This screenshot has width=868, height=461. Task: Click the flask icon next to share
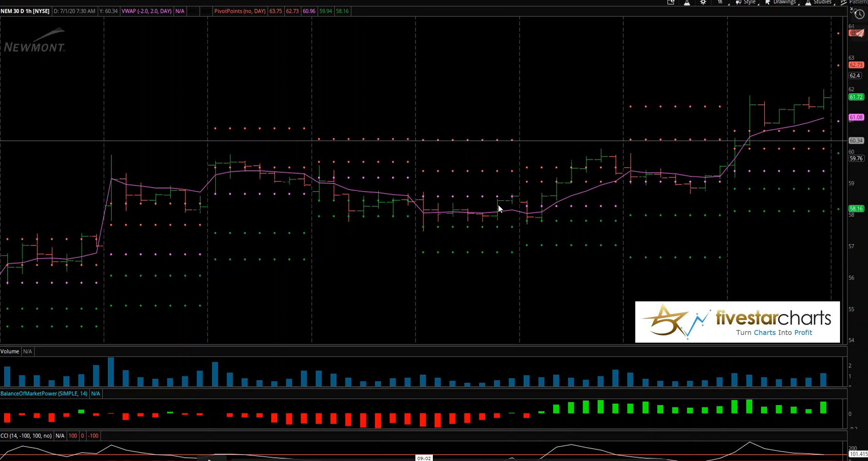point(687,2)
